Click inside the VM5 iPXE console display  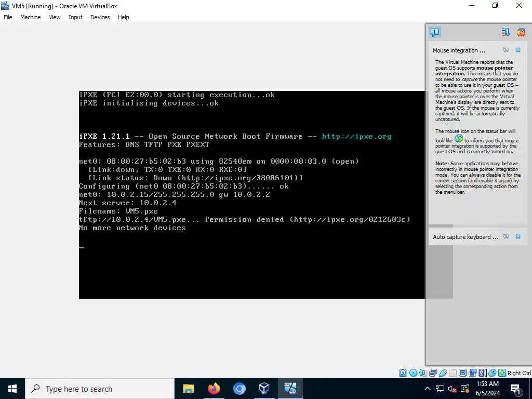point(252,195)
